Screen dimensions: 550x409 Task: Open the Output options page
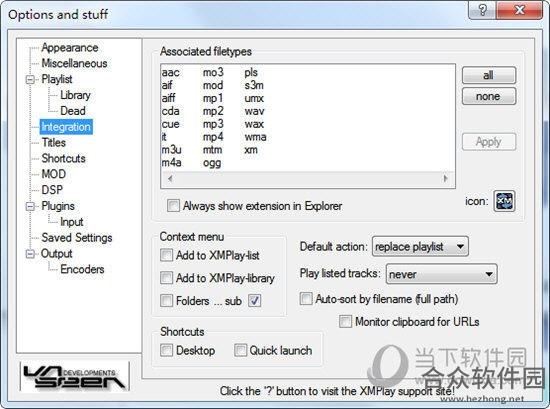(56, 253)
